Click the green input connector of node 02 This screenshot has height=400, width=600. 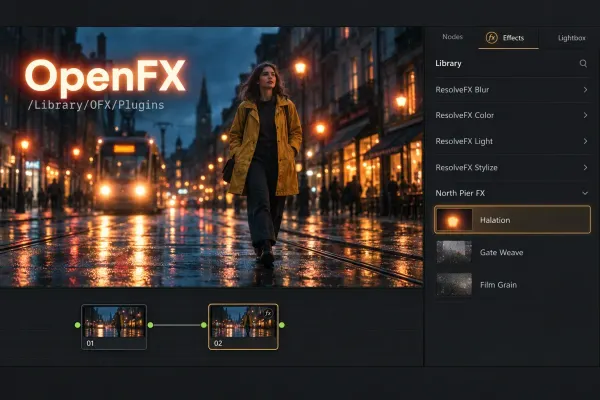pyautogui.click(x=204, y=325)
